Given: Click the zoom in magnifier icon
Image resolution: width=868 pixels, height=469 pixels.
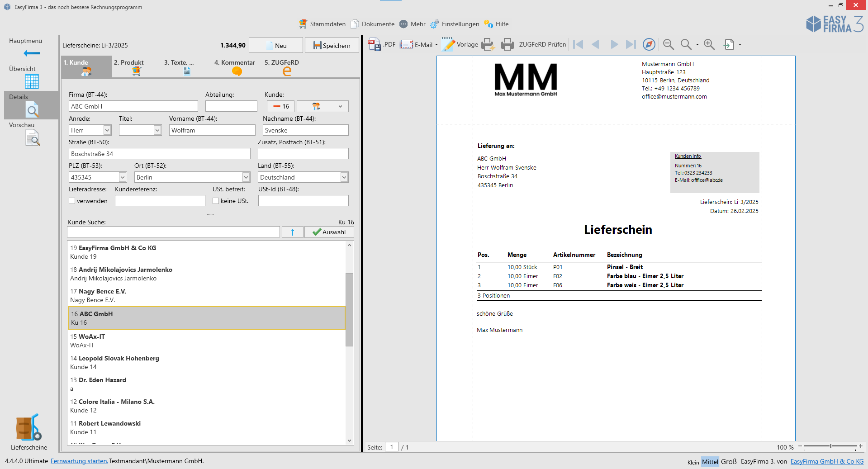Looking at the screenshot, I should [x=709, y=44].
